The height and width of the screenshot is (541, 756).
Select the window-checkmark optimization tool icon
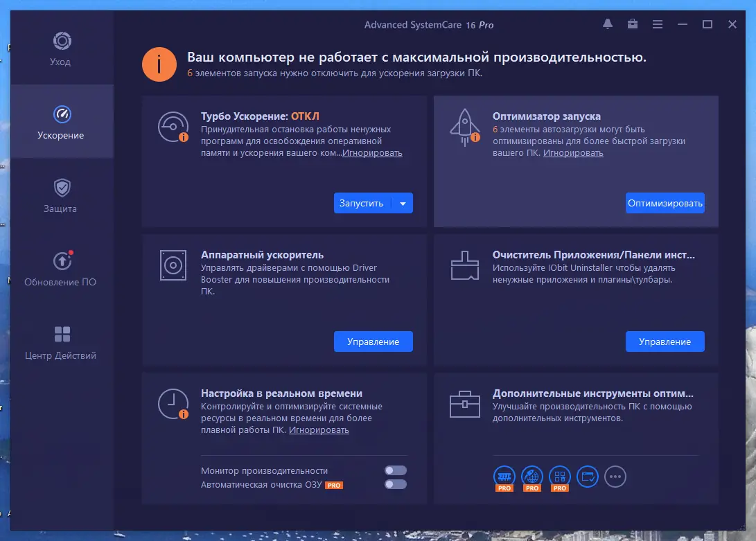pos(587,477)
